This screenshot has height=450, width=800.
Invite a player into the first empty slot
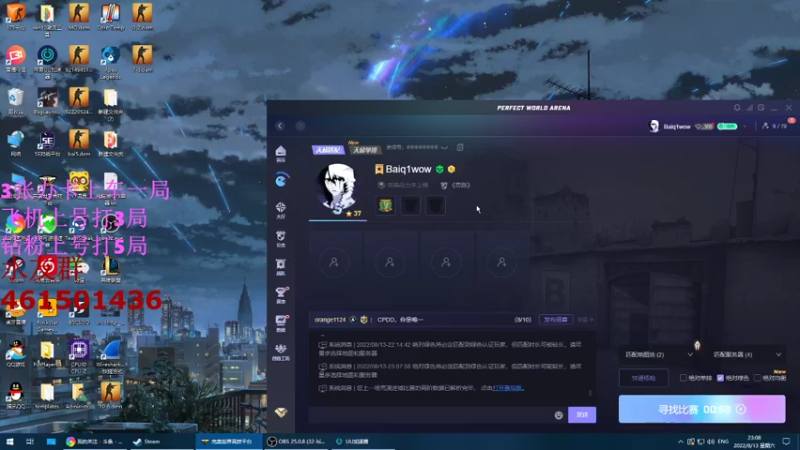click(x=334, y=263)
